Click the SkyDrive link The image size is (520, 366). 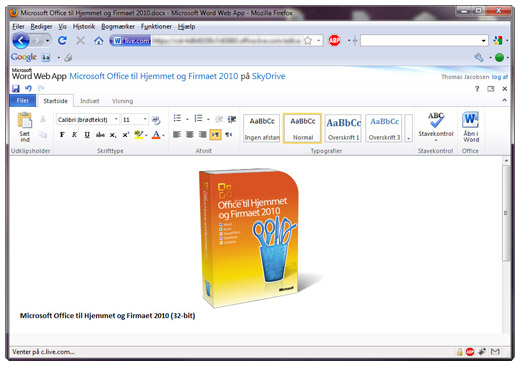coord(268,76)
